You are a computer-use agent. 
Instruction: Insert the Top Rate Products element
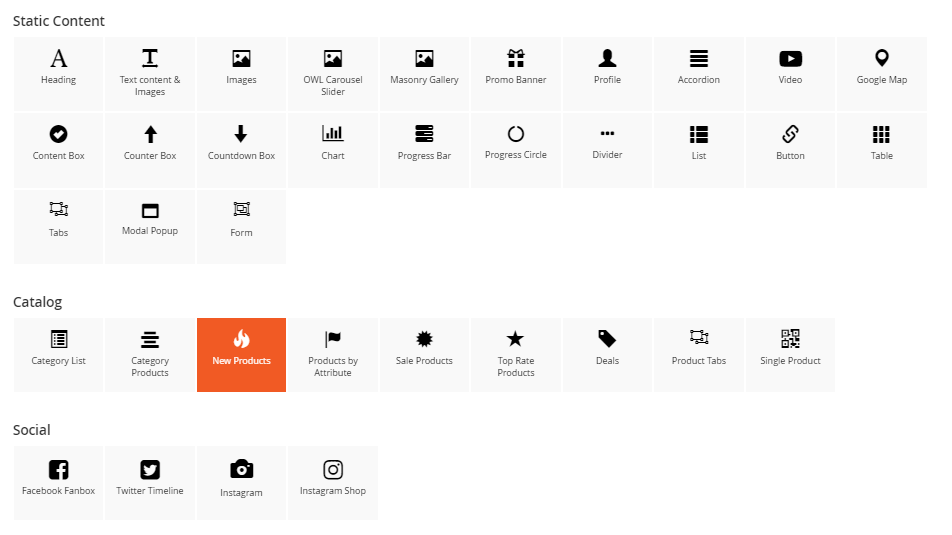[x=516, y=354]
